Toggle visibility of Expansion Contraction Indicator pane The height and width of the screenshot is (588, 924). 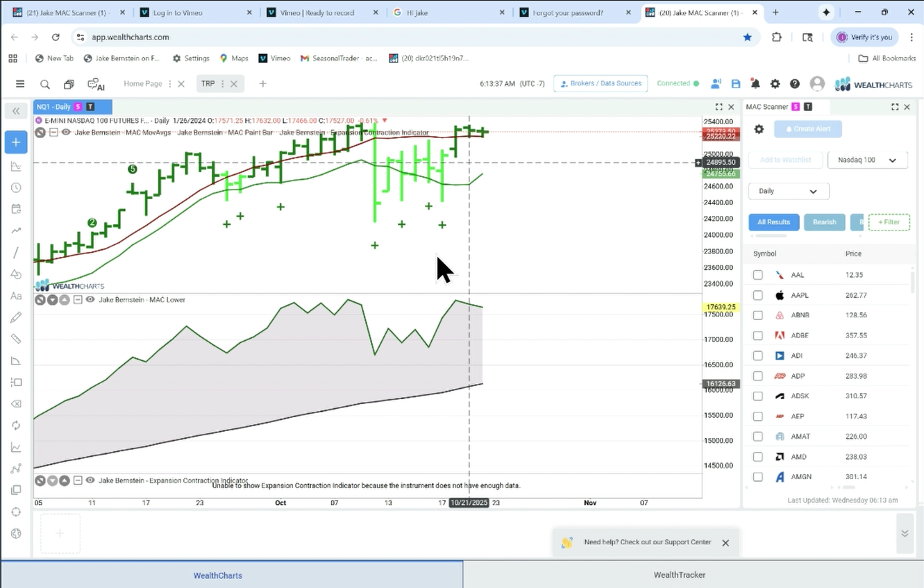pyautogui.click(x=90, y=480)
